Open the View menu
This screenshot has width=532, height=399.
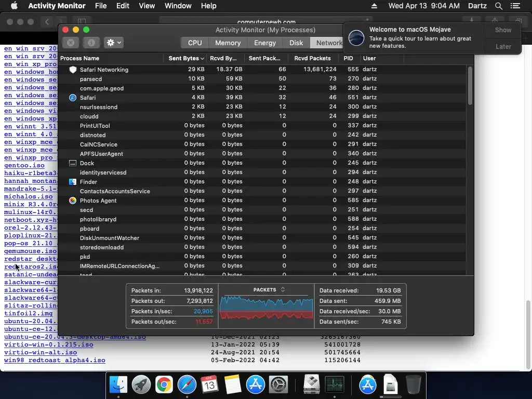[x=147, y=6]
